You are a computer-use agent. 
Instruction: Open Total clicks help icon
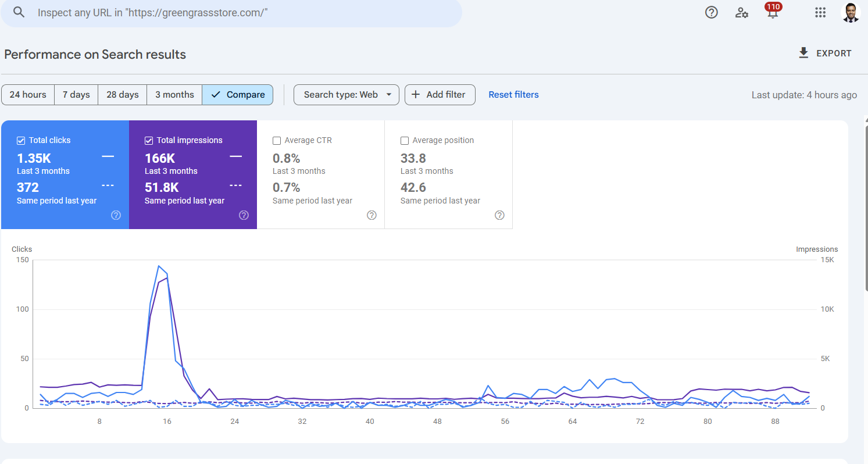tap(116, 215)
